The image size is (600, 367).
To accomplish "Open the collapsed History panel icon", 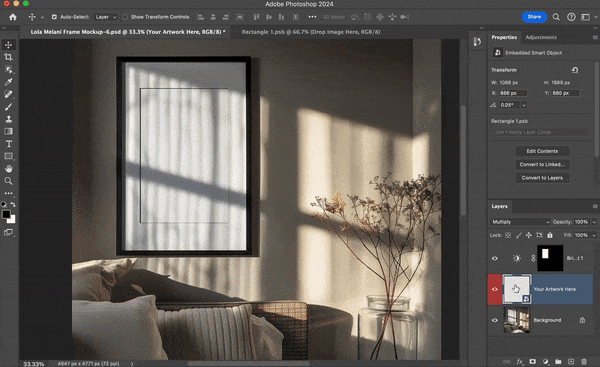I will 477,41.
